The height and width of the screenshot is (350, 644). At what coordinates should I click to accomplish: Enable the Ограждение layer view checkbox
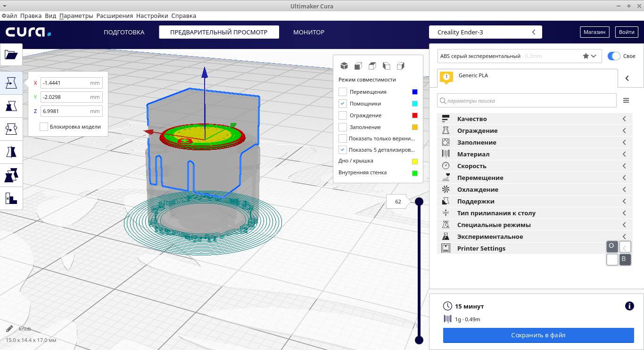coord(343,115)
